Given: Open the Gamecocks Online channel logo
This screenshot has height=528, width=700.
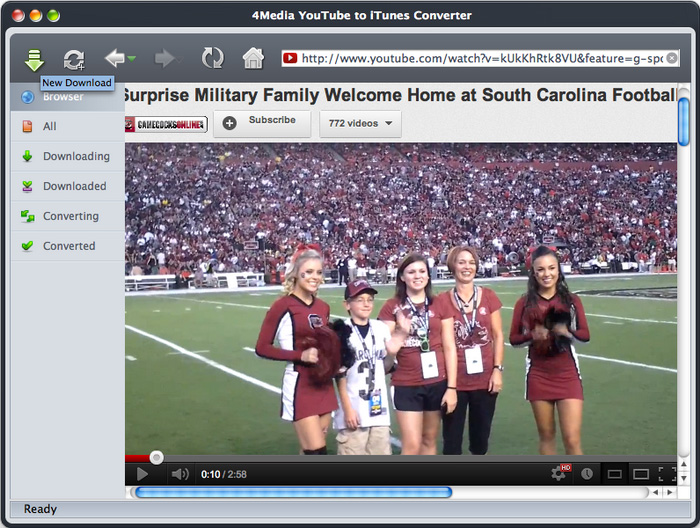Looking at the screenshot, I should [x=166, y=124].
